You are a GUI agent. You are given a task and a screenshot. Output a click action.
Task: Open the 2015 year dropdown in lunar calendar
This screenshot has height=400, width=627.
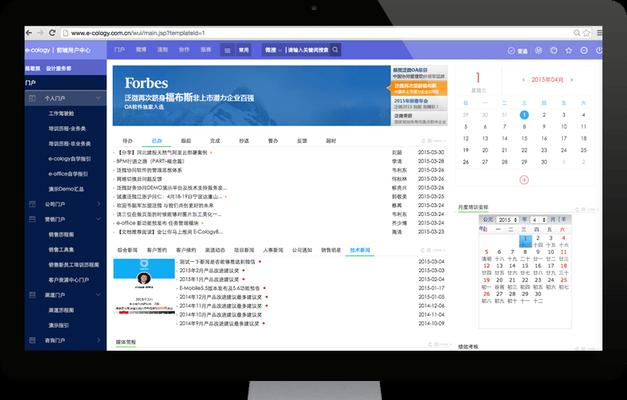click(507, 220)
